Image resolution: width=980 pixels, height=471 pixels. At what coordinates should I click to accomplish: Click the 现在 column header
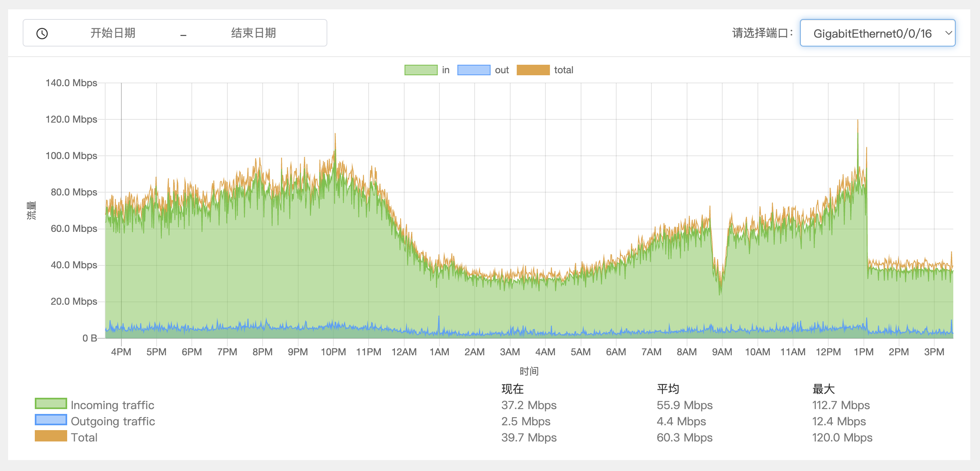coord(513,389)
